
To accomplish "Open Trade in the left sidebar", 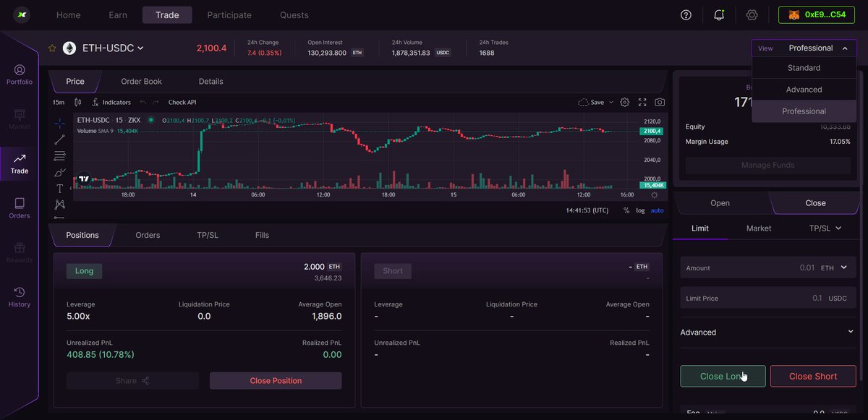I will (x=20, y=164).
